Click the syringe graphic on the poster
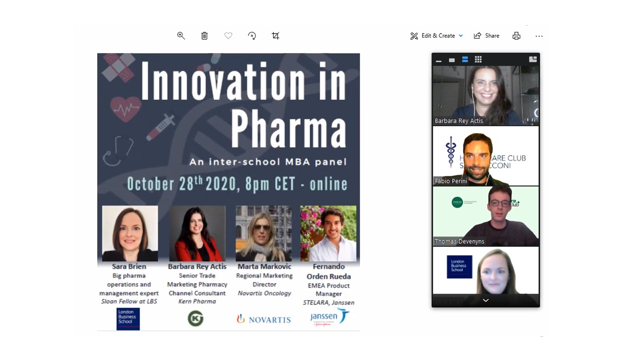 coord(160,127)
